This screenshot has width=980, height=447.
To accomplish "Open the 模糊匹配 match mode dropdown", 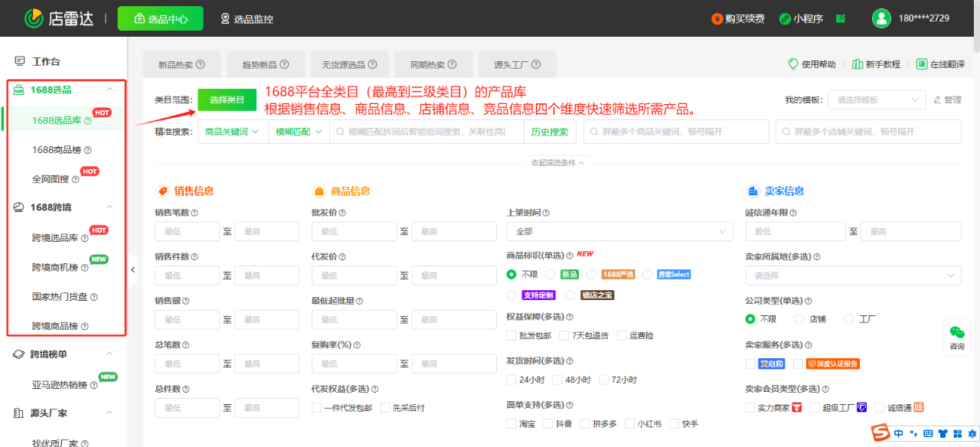I will coord(299,132).
